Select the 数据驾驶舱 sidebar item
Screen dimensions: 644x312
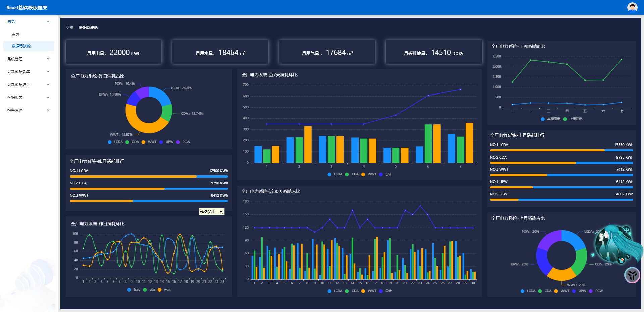click(x=29, y=46)
